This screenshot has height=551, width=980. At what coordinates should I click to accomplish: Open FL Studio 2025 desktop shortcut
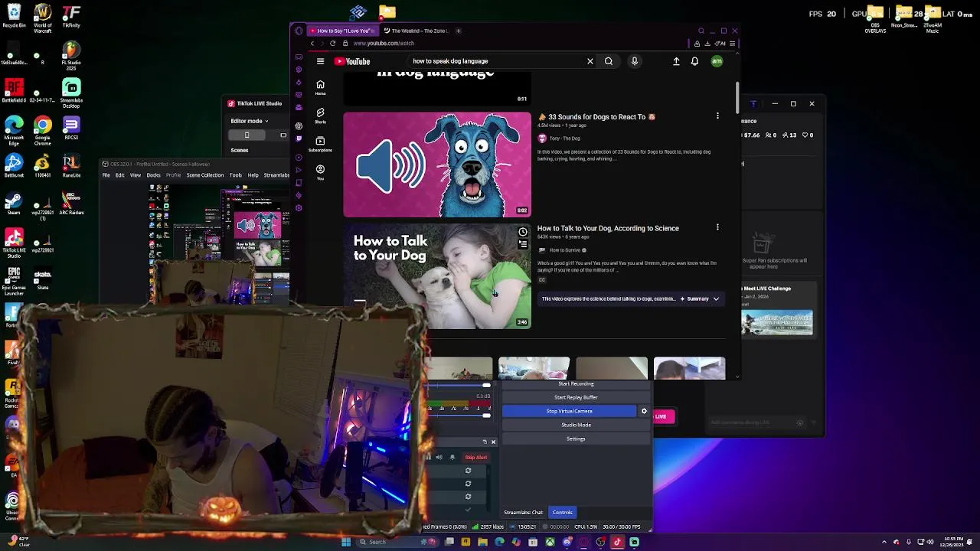pos(71,54)
